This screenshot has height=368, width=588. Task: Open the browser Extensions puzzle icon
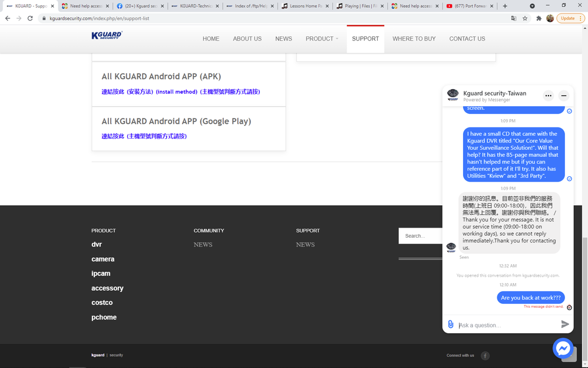[x=539, y=18]
